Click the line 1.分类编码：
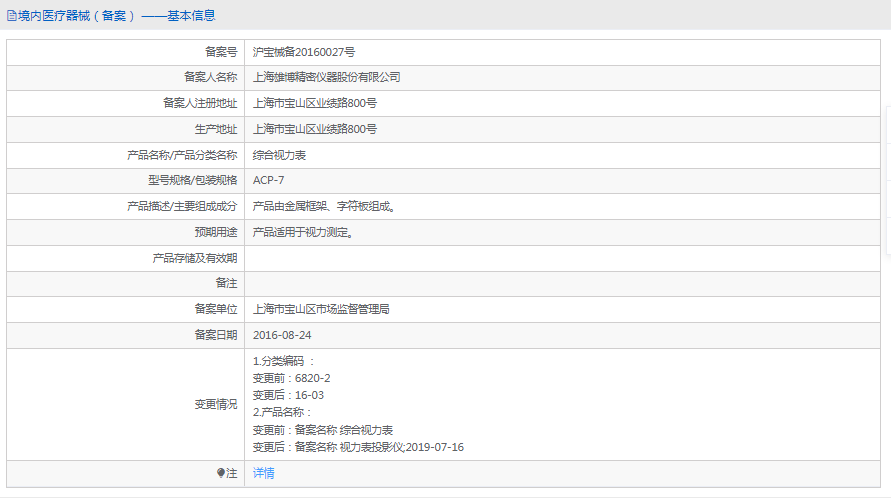 [x=284, y=361]
